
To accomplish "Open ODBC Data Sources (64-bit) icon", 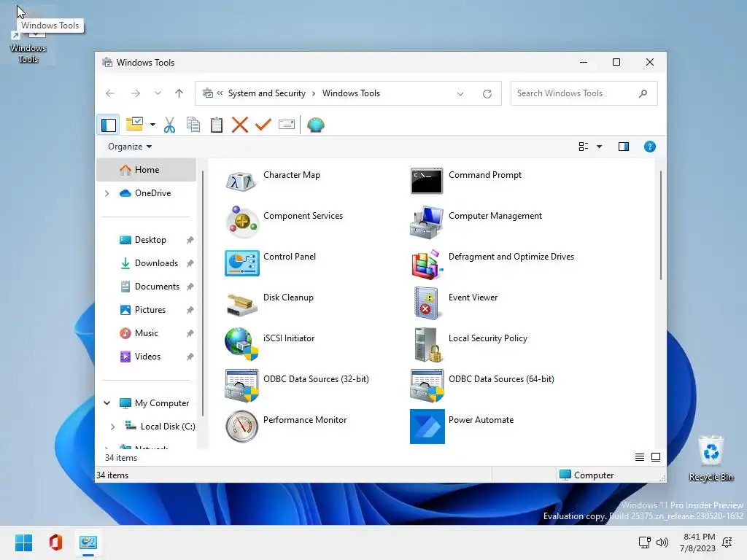I will (427, 385).
